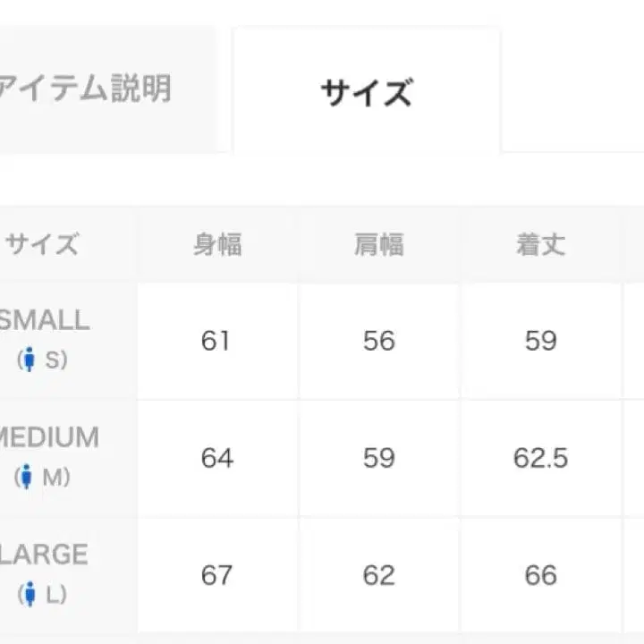Image resolution: width=644 pixels, height=644 pixels.
Task: Click the 身幅 value 61 for SMALL
Action: click(x=216, y=341)
